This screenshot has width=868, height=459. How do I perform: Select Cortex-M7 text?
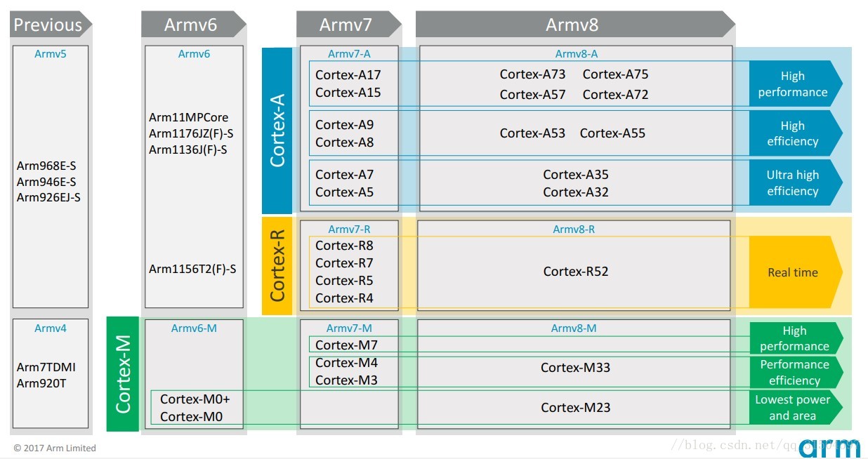(x=347, y=345)
